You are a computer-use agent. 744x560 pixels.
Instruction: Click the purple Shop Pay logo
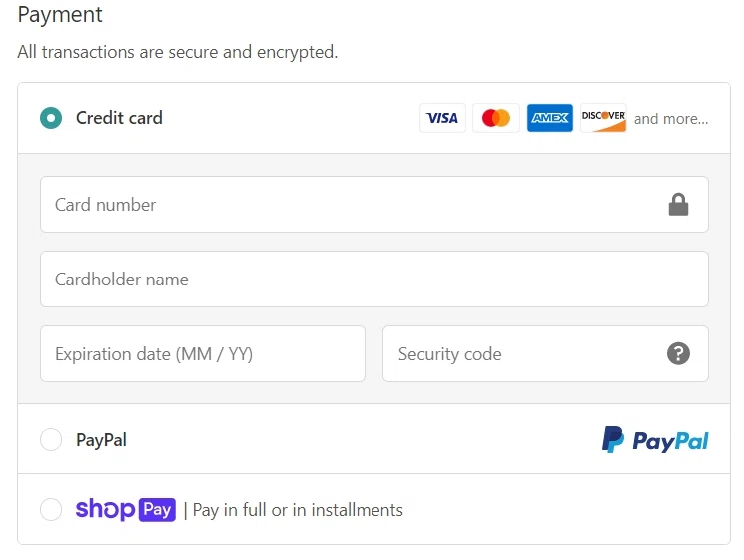126,509
